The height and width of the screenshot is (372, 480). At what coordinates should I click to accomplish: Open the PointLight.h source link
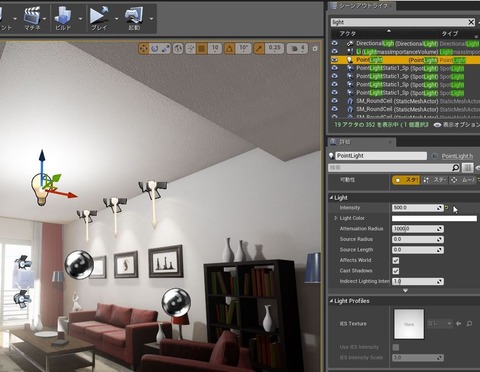[457, 156]
